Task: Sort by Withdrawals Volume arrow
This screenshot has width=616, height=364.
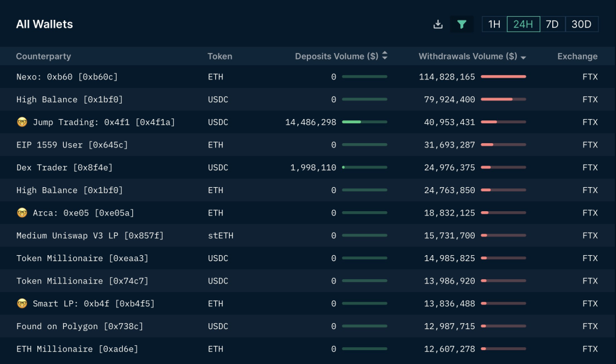Action: (523, 57)
